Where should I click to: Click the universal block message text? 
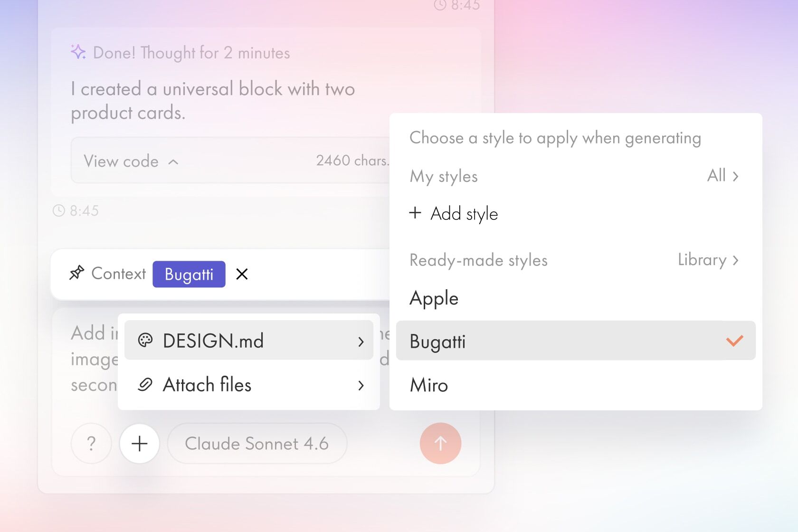(x=213, y=101)
